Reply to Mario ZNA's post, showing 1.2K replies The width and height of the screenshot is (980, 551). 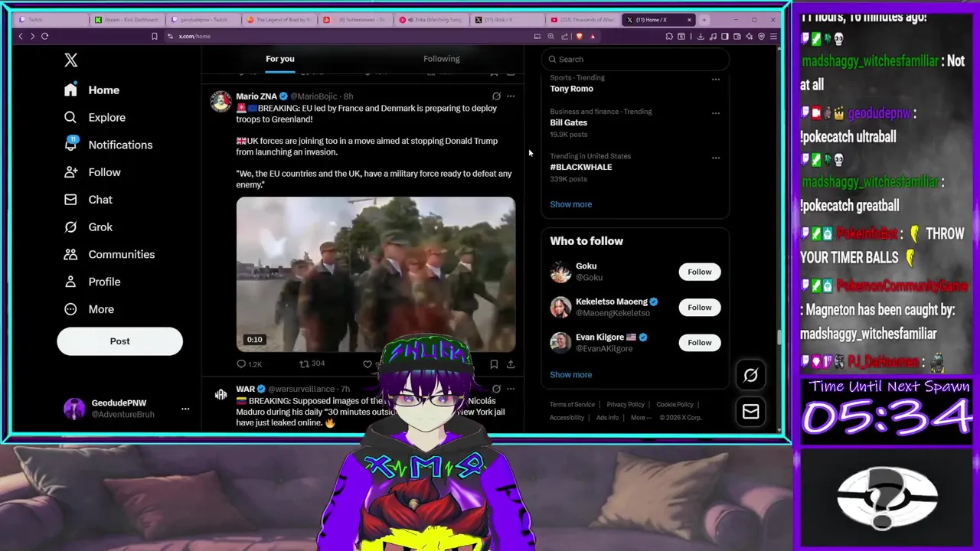pos(249,364)
